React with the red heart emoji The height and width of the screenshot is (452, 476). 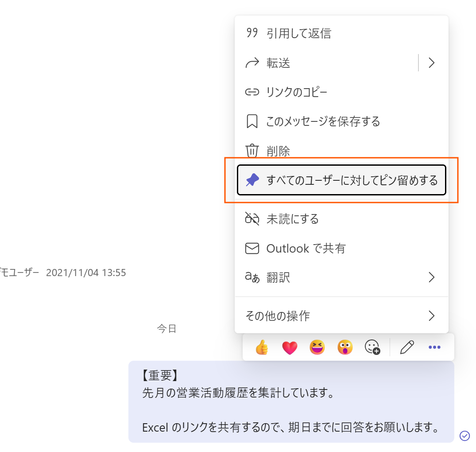tap(290, 348)
